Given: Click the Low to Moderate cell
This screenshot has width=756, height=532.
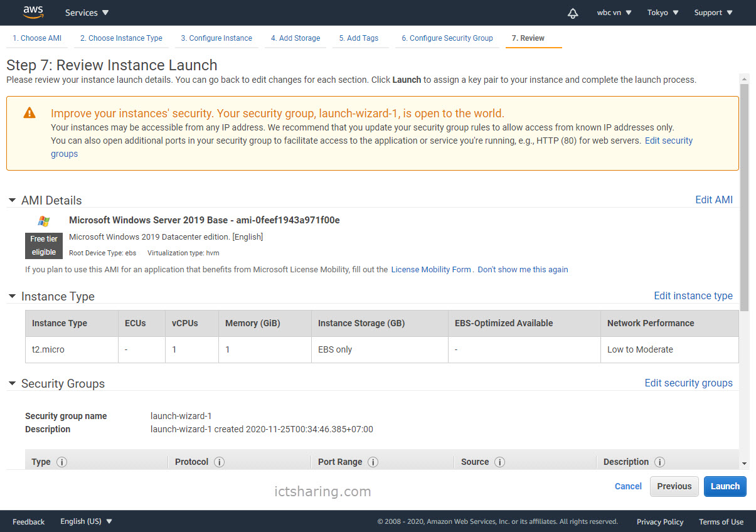Looking at the screenshot, I should (669, 349).
